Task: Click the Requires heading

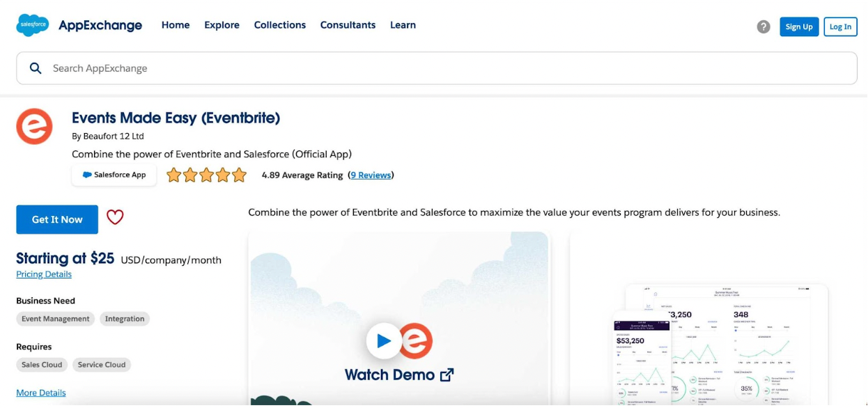Action: [34, 347]
